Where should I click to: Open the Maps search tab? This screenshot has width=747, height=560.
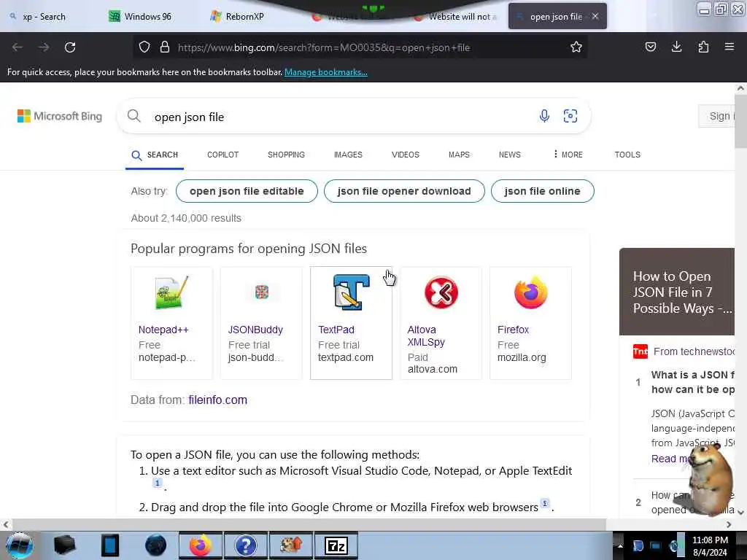(x=459, y=155)
